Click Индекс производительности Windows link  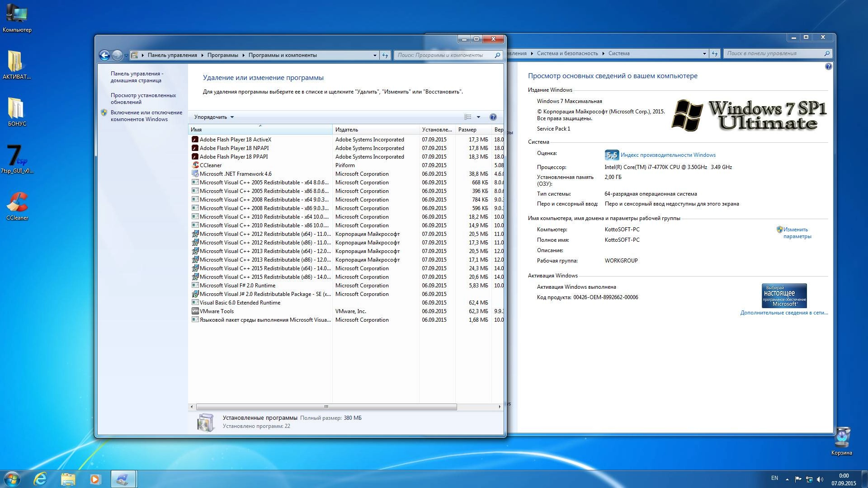[x=668, y=155]
